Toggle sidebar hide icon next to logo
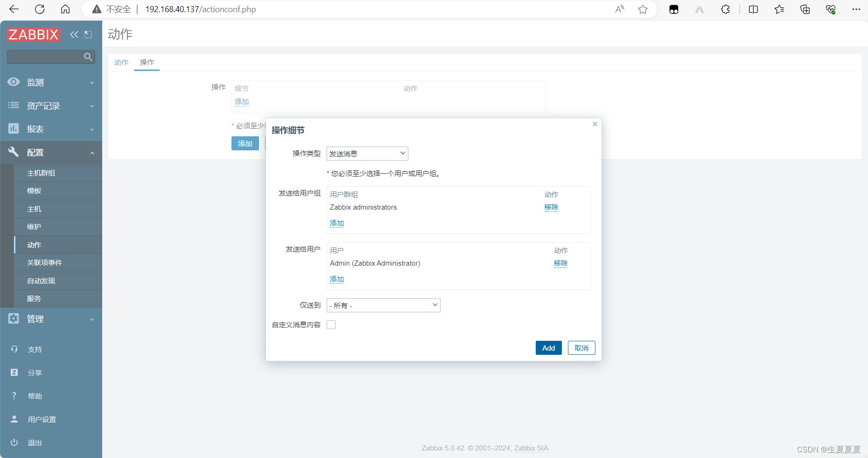868x458 pixels. click(88, 35)
